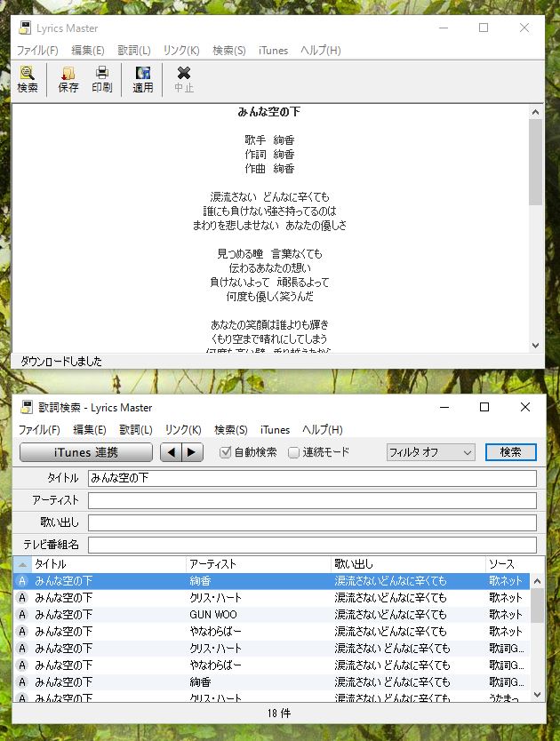Click the previous track left arrow button

pos(172,452)
